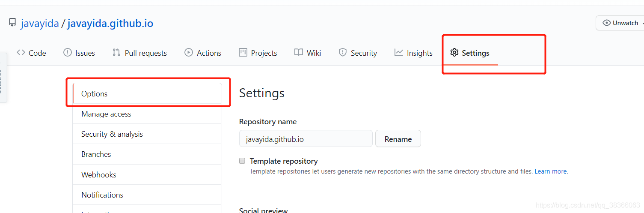Click the Security tab shield icon

pyautogui.click(x=343, y=53)
